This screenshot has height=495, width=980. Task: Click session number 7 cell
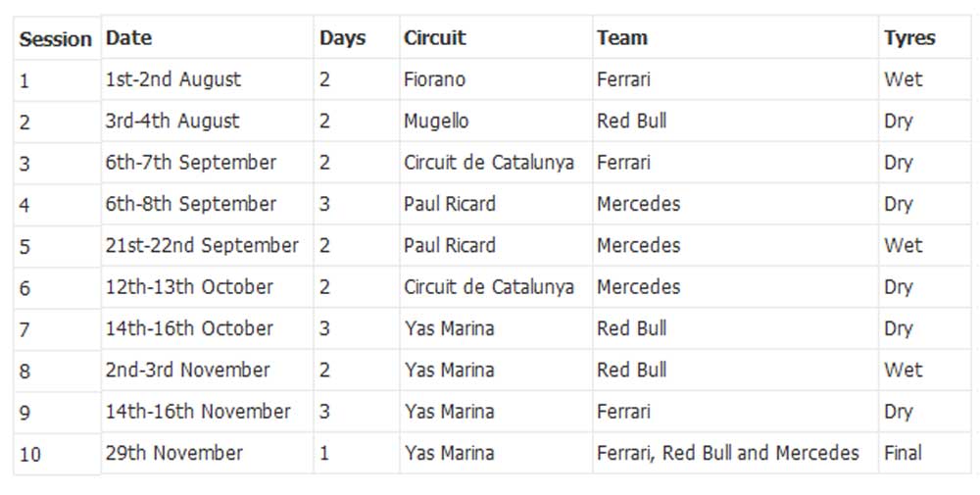[25, 330]
